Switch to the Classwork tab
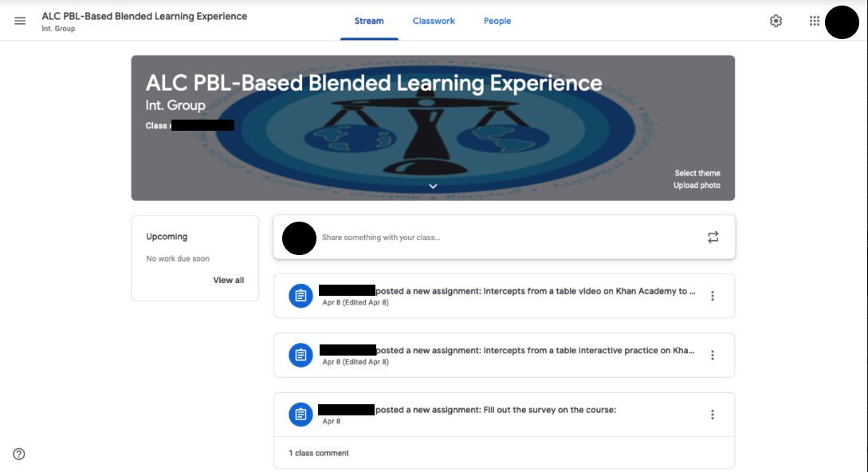 434,21
